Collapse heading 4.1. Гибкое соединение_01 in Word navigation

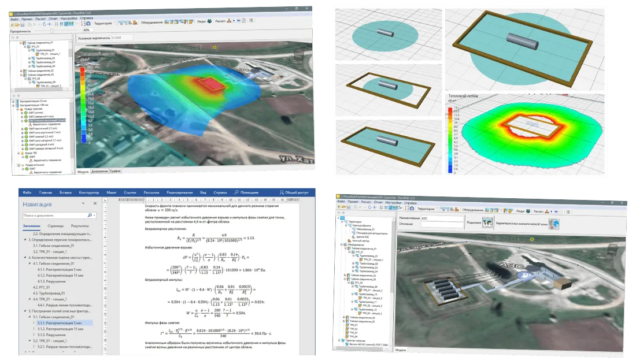[29, 263]
